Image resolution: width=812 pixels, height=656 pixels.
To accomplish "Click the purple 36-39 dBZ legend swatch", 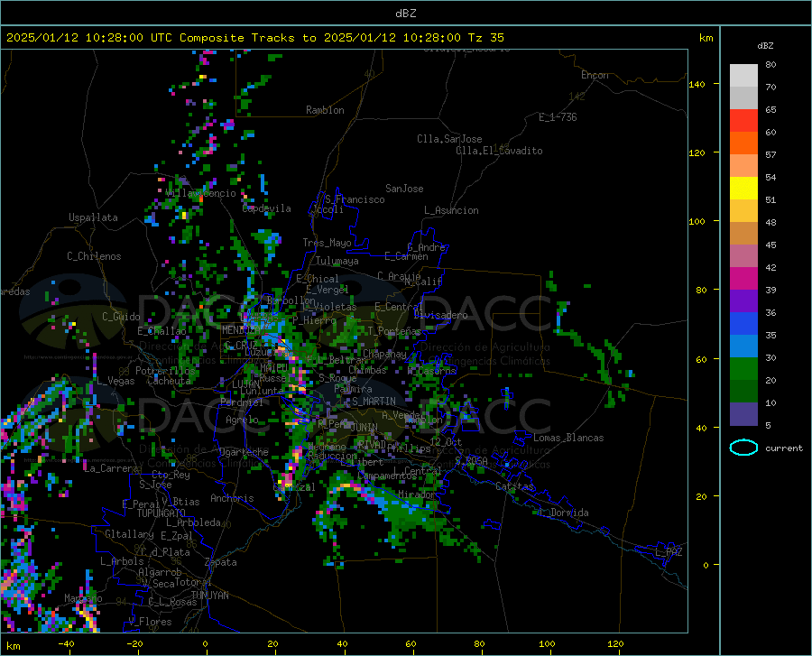I will (743, 301).
